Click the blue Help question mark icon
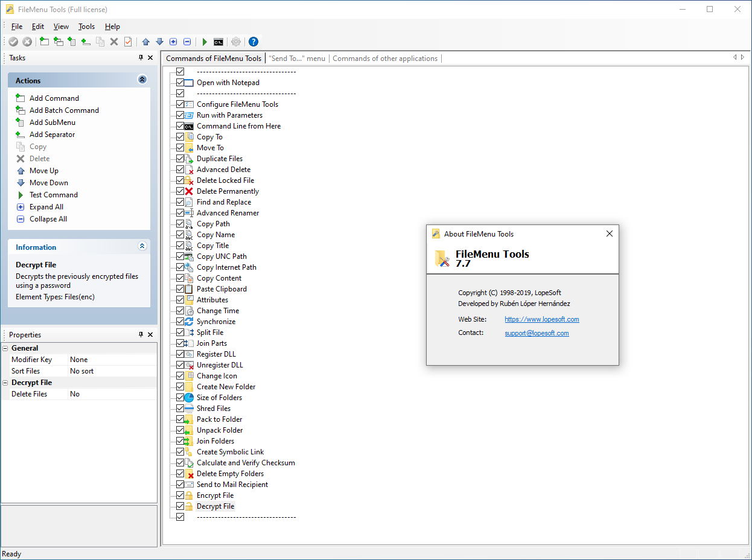This screenshot has height=560, width=752. pyautogui.click(x=253, y=42)
